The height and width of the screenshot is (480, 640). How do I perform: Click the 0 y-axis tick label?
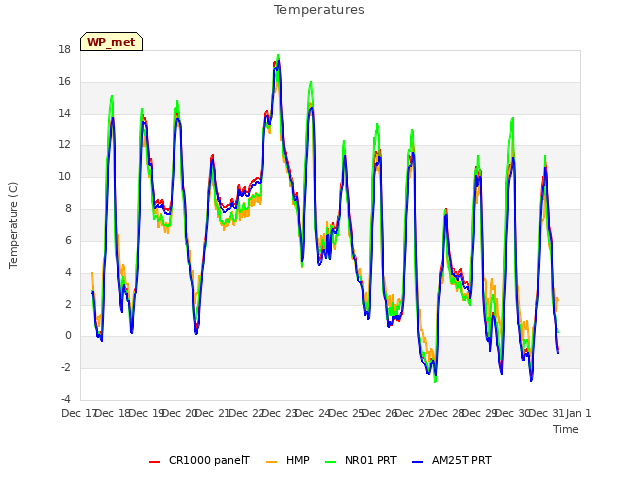(x=68, y=336)
